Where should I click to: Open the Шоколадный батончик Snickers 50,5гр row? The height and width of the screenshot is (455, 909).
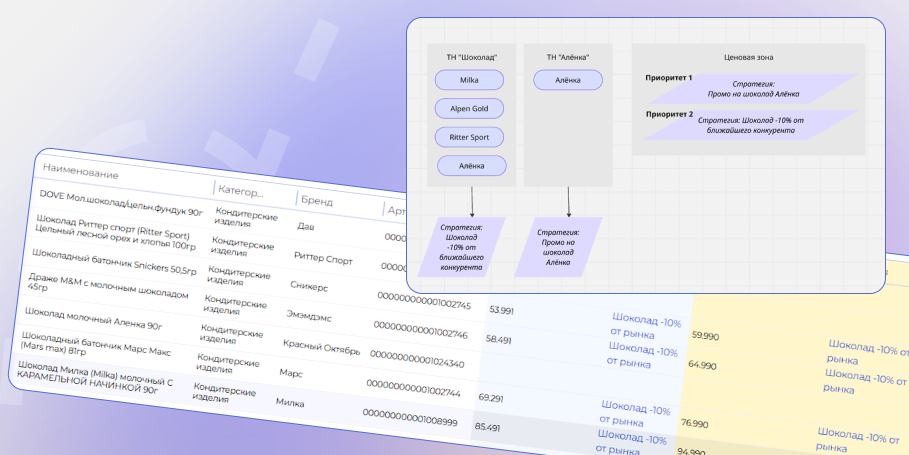coord(111,263)
